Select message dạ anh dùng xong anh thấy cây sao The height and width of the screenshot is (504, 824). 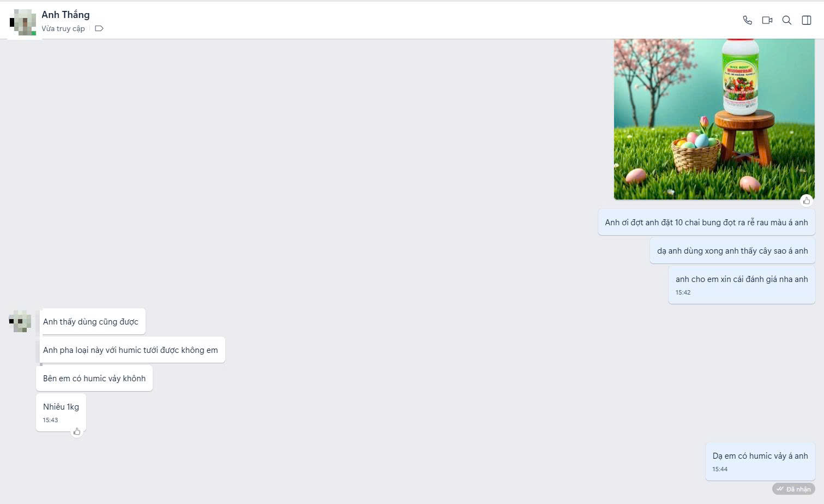(732, 250)
